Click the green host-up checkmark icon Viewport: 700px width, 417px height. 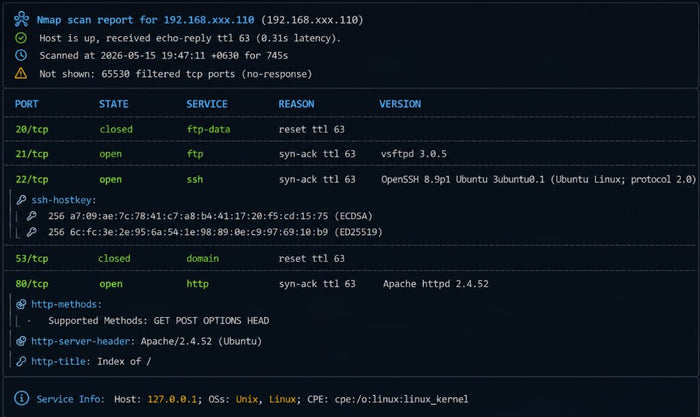pos(21,38)
